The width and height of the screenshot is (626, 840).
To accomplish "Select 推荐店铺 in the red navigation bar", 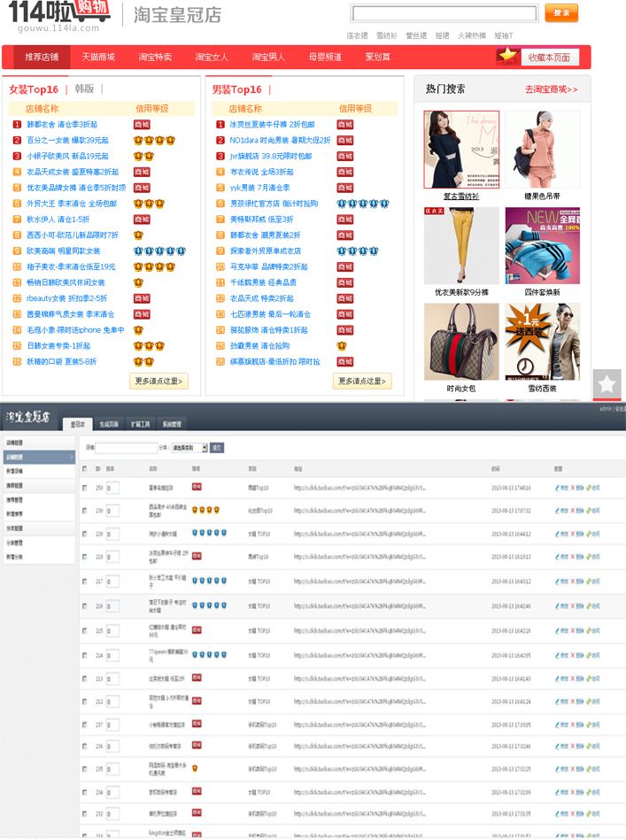I will coord(42,57).
